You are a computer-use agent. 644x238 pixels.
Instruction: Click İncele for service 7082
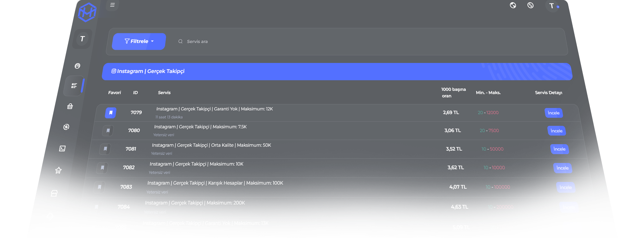[x=563, y=168]
